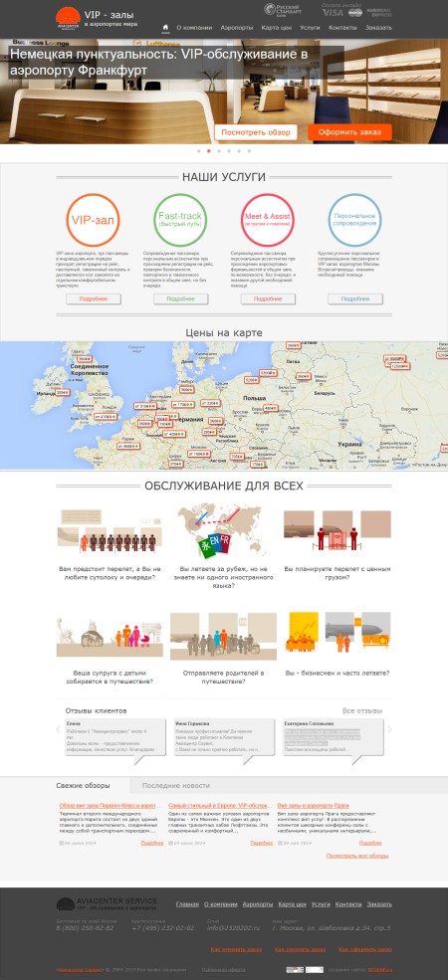Click the queue illustration about crowds and lines

(x=110, y=530)
